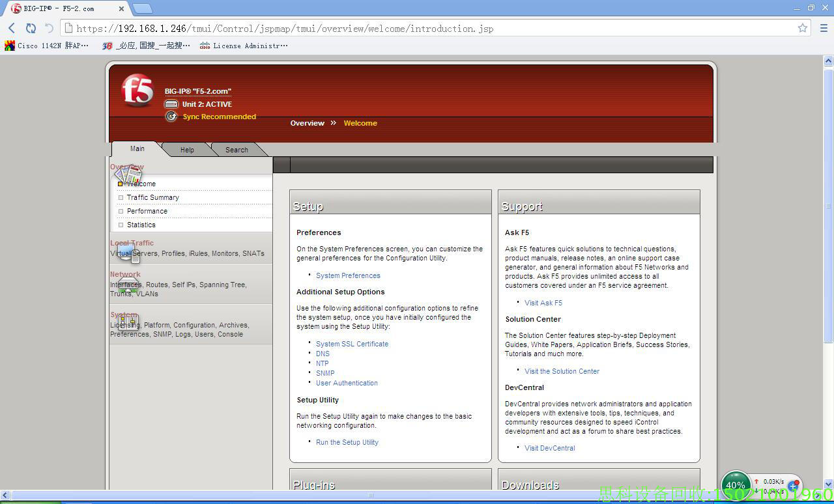
Task: Open a new browser tab
Action: point(143,8)
